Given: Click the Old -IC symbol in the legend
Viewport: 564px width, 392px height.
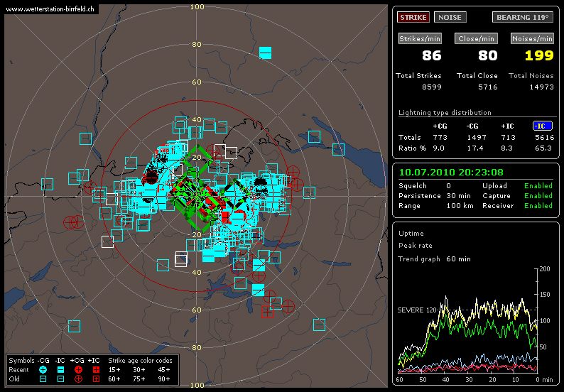Looking at the screenshot, I should [60, 379].
